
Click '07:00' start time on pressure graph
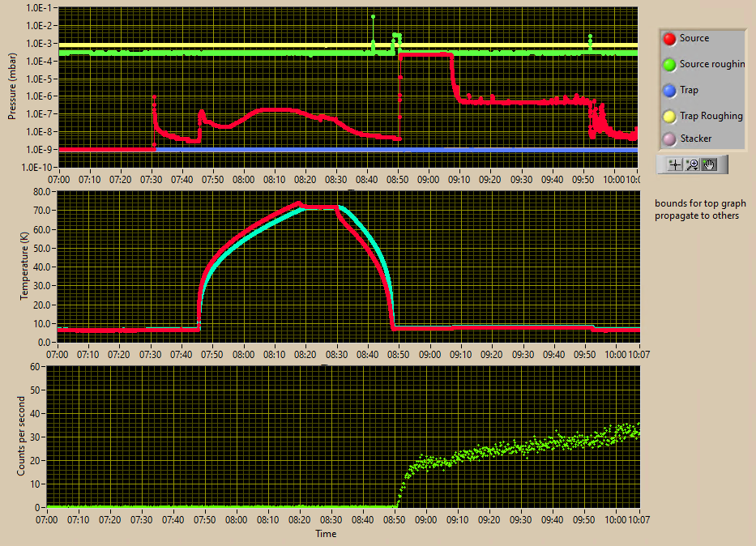coord(59,180)
